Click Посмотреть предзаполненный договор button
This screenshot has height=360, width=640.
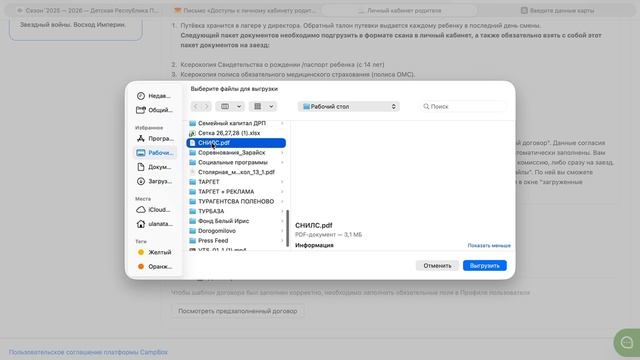click(238, 311)
